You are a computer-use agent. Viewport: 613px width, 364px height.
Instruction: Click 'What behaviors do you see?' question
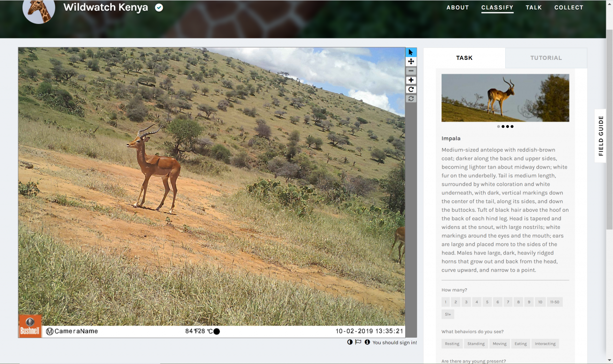point(472,331)
